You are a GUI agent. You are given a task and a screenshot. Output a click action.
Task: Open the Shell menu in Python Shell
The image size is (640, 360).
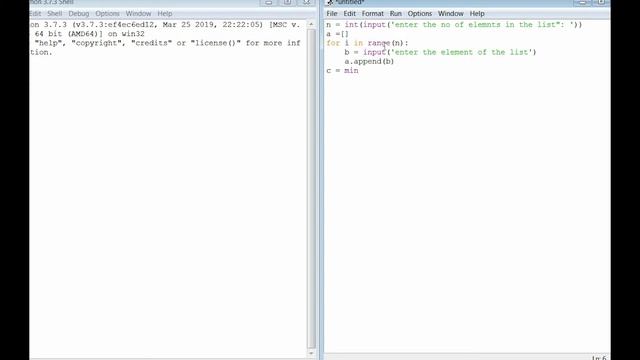54,13
